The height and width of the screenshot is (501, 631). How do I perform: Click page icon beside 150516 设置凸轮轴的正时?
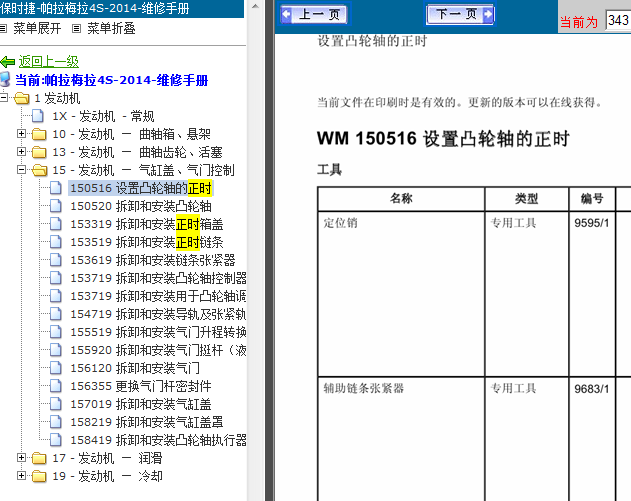click(x=56, y=188)
